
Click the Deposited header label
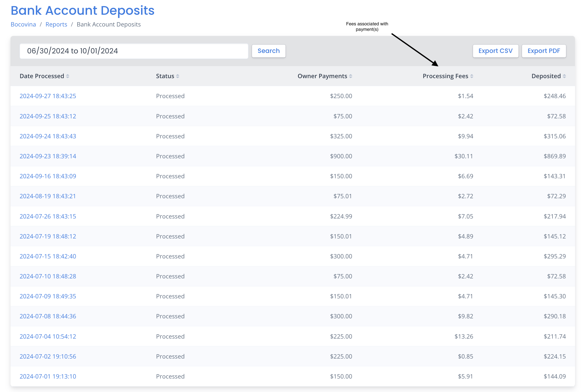(x=546, y=76)
